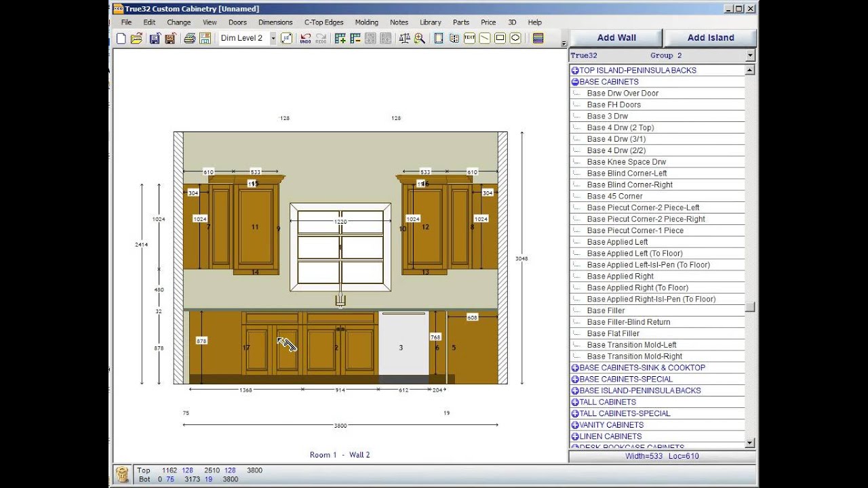Click the magnifier zoom icon
Screen dimensions: 868x488
click(x=419, y=39)
